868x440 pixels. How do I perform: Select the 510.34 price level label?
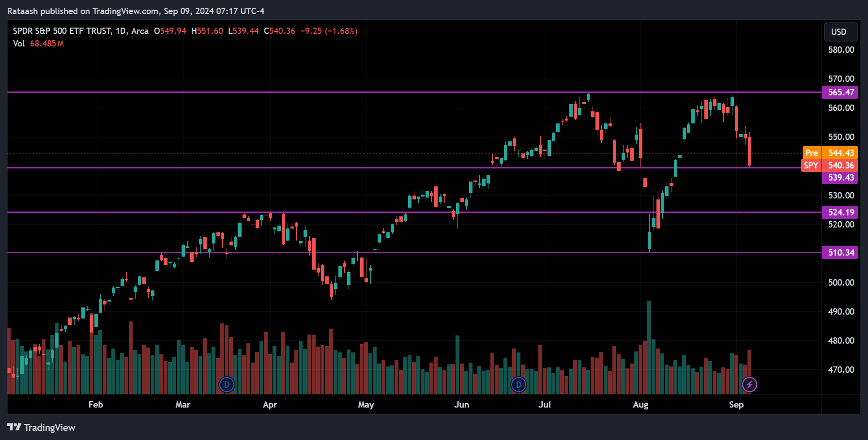pyautogui.click(x=840, y=253)
